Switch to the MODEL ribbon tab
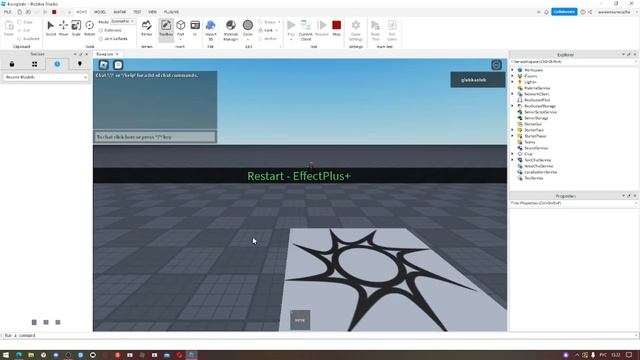Viewport: 640px width, 360px height. point(100,12)
